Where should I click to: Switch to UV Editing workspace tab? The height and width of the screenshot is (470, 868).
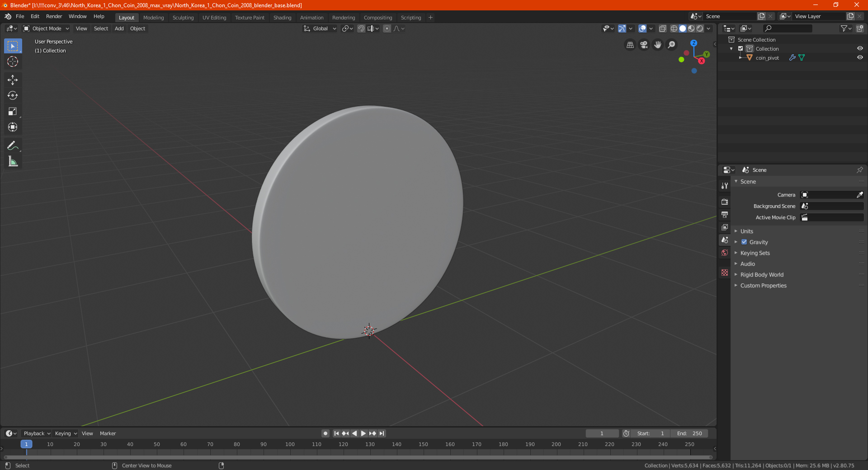(214, 18)
